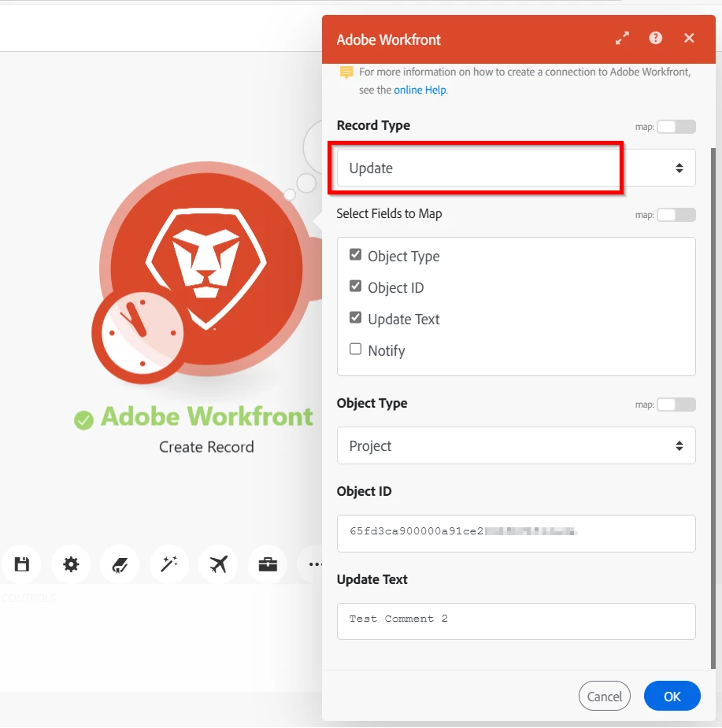Viewport: 722px width, 728px height.
Task: Click the three-dots more options icon
Action: 315,564
